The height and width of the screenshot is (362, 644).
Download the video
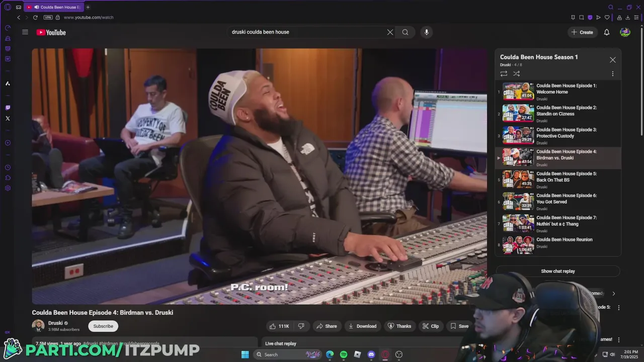click(x=362, y=326)
